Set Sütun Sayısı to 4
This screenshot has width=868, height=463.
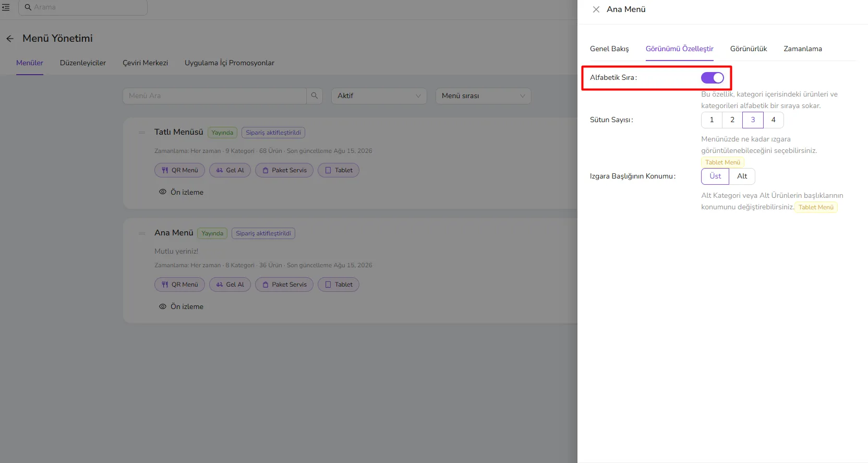coord(774,120)
